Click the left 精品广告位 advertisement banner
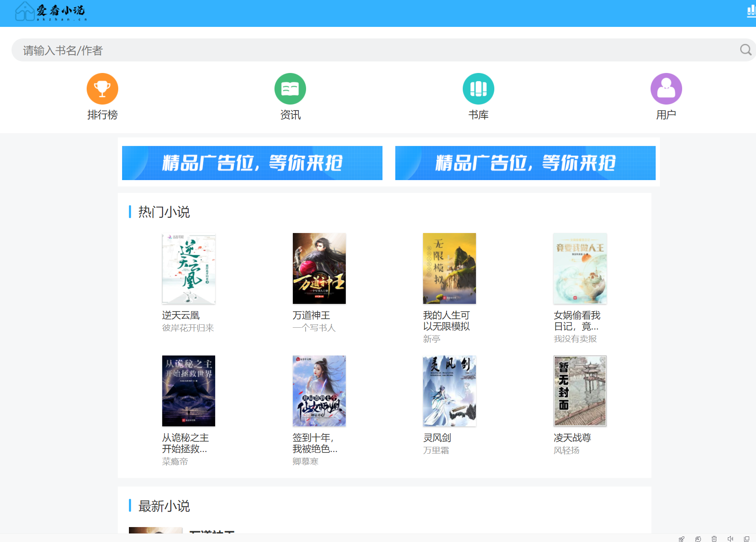Screen dimensions: 756x542 [x=252, y=163]
